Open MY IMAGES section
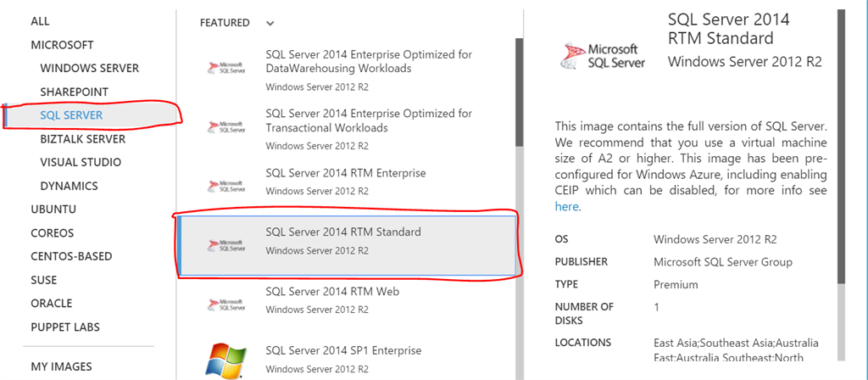The height and width of the screenshot is (380, 868). pos(61,366)
